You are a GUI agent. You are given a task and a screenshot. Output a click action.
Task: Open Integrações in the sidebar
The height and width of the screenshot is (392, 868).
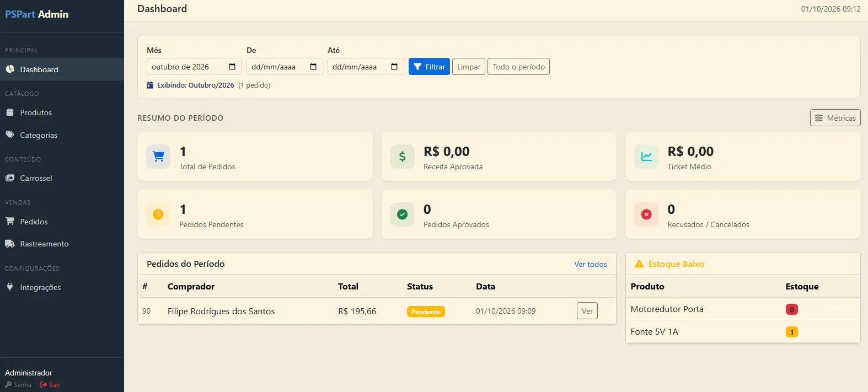[x=62, y=287]
